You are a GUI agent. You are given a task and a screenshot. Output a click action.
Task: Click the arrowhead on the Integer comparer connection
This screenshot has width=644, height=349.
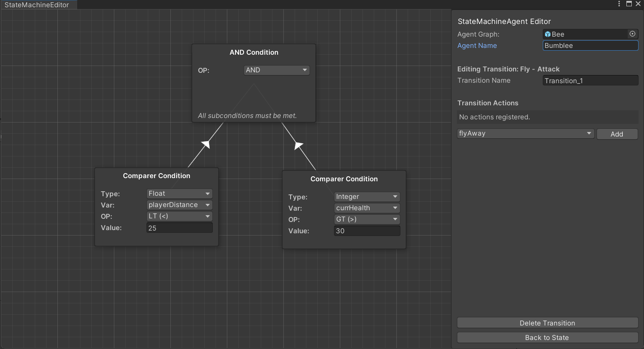298,145
